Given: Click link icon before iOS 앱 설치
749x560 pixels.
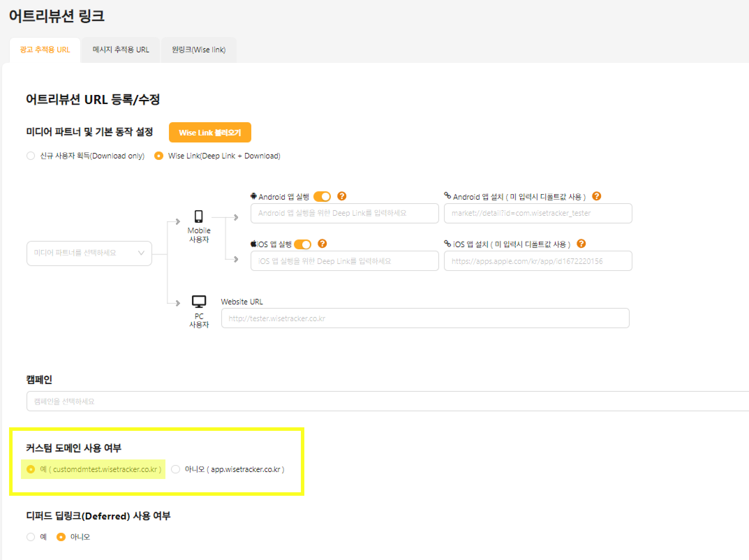Looking at the screenshot, I should click(x=447, y=243).
